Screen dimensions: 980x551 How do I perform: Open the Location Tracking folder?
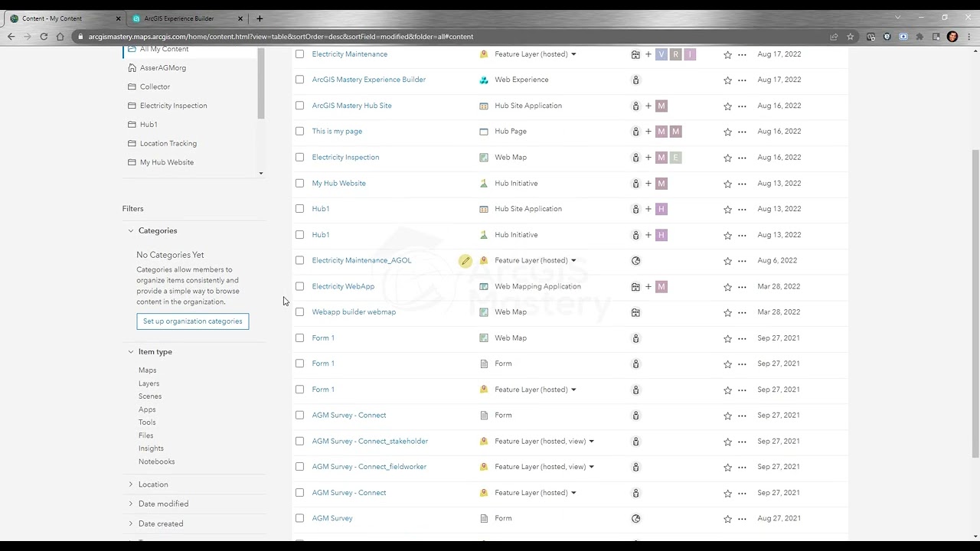tap(168, 143)
